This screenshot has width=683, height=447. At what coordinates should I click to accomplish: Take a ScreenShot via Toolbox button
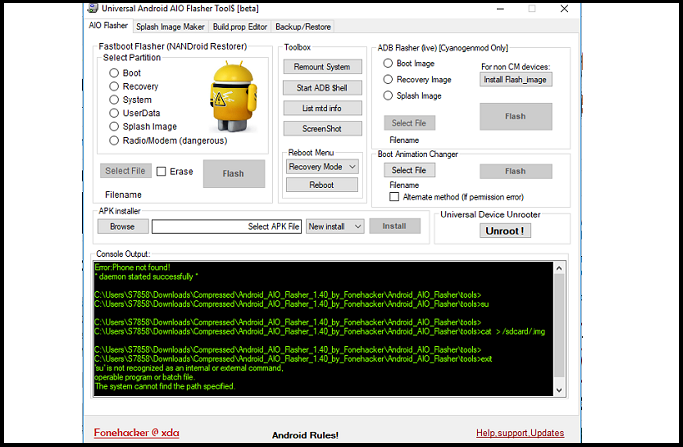click(322, 129)
